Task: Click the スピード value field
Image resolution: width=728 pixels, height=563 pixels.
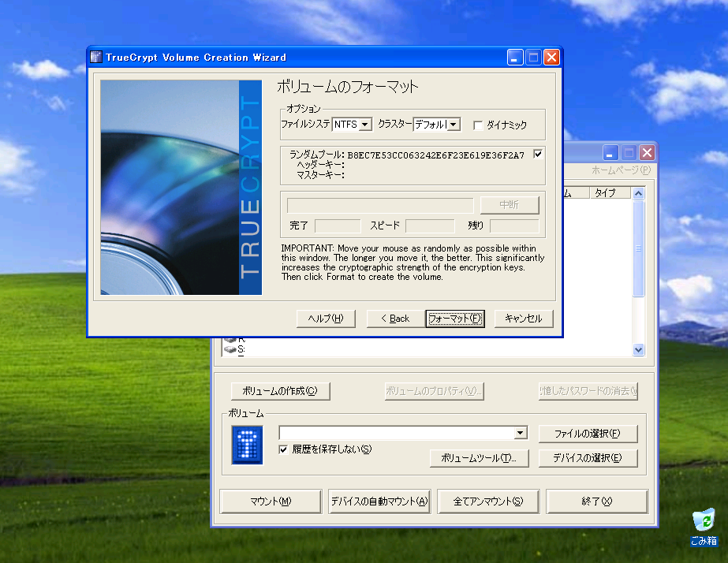Action: pyautogui.click(x=430, y=226)
